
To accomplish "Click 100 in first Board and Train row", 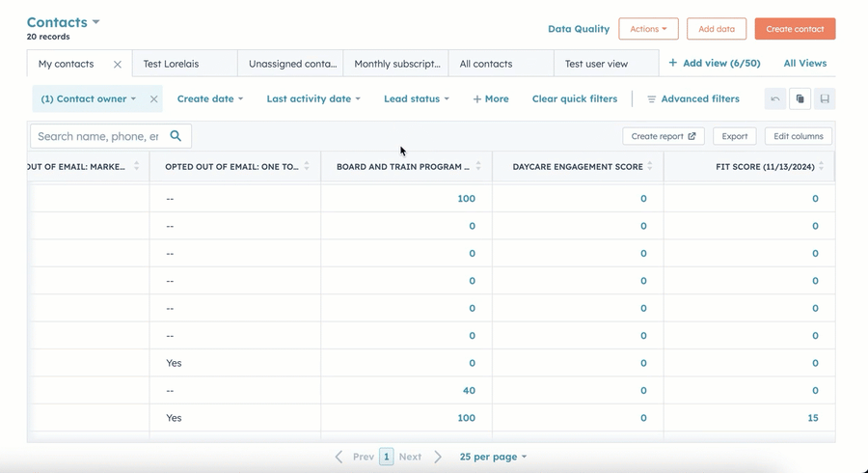I will tap(466, 198).
